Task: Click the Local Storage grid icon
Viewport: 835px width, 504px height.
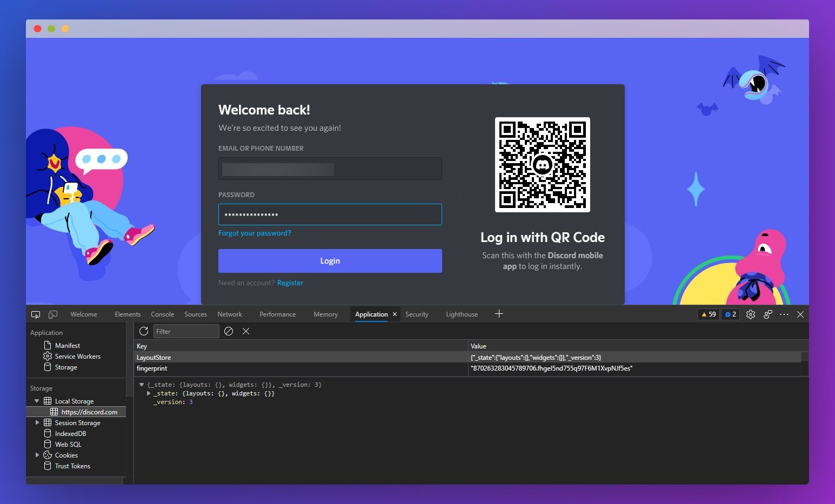Action: pyautogui.click(x=48, y=401)
